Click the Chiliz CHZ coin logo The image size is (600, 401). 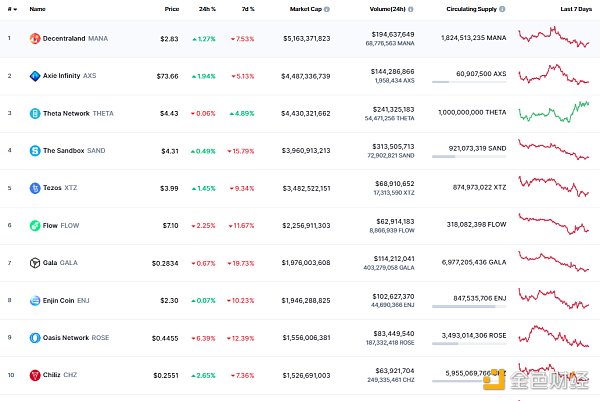point(34,375)
